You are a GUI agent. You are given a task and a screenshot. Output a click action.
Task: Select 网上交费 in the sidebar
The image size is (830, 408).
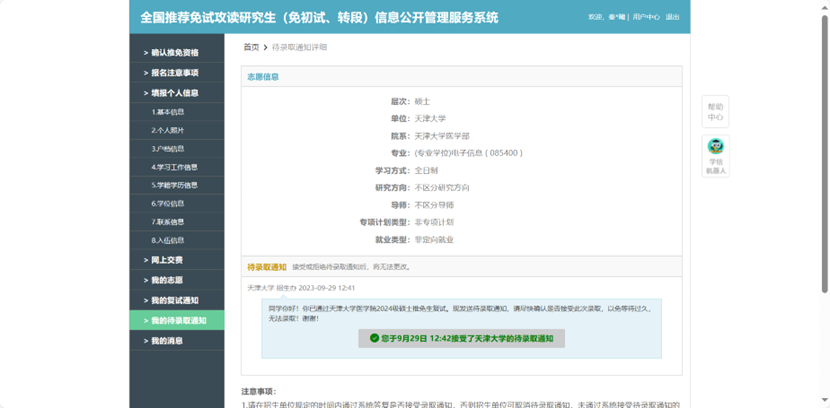pos(167,260)
